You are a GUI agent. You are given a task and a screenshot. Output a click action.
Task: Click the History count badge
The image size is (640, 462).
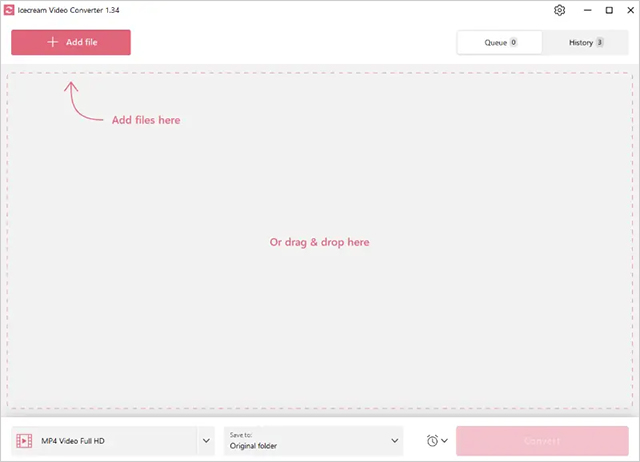pos(599,43)
